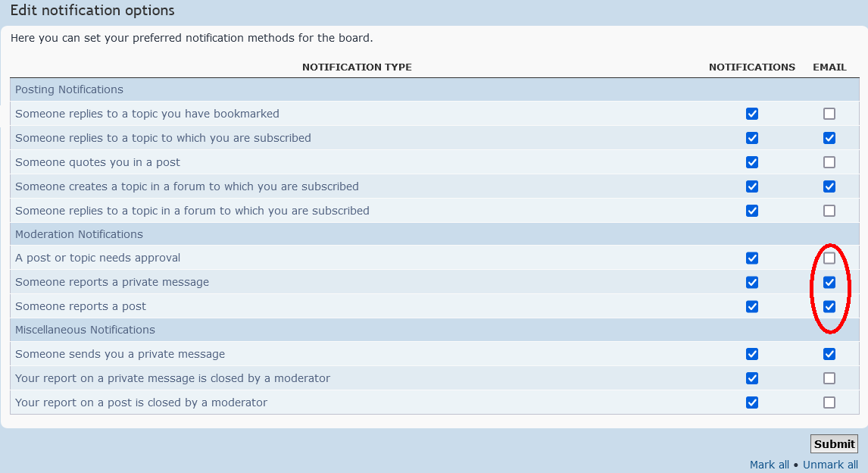Enable email for closed private message reports

coord(829,378)
